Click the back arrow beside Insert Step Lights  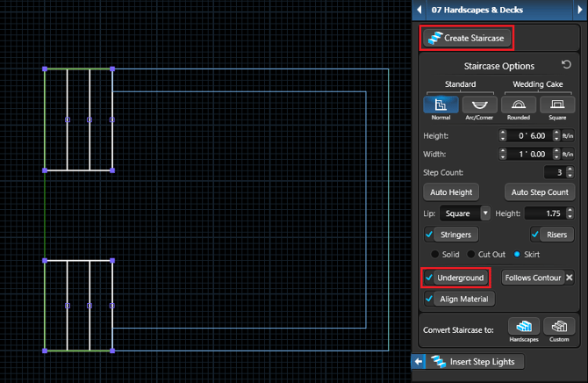[x=419, y=362]
